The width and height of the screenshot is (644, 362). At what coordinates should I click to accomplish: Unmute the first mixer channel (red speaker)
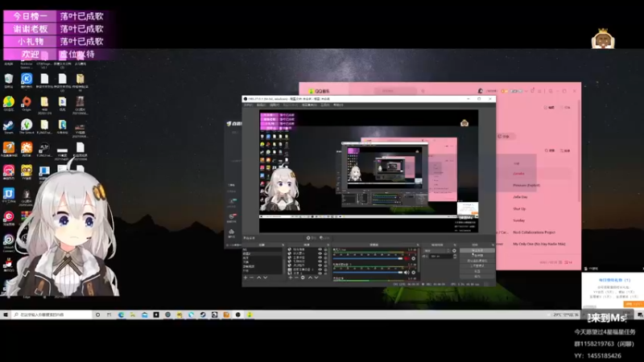coord(407,258)
